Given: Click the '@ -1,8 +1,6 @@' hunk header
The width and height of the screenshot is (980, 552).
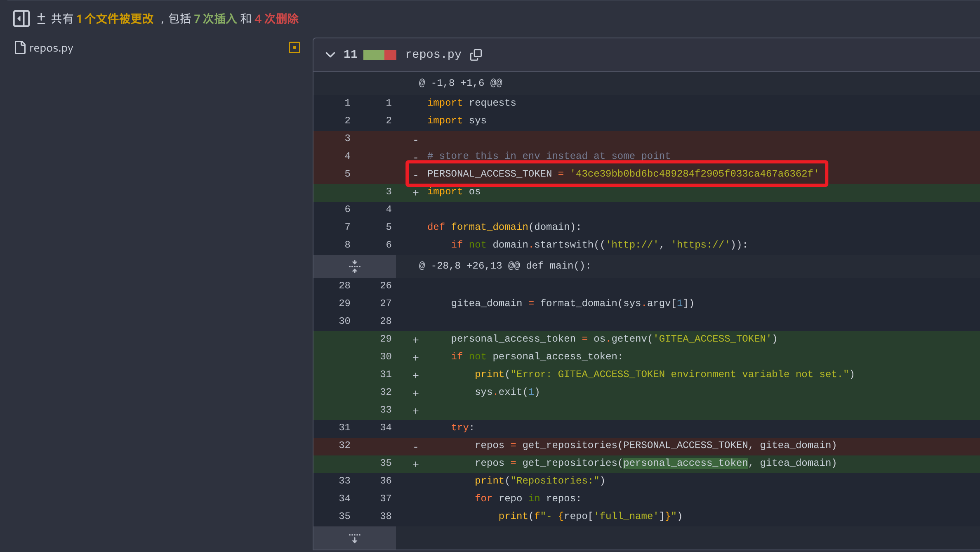Looking at the screenshot, I should (460, 83).
